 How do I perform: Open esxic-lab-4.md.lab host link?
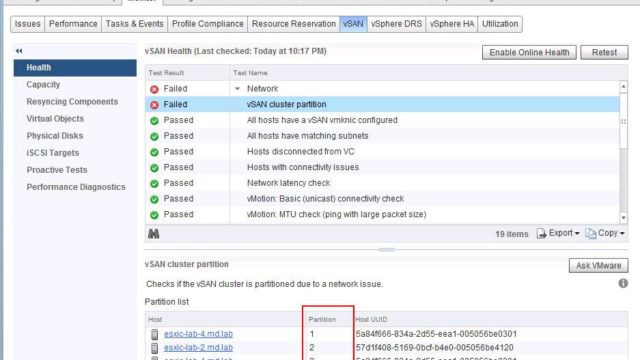(x=198, y=334)
